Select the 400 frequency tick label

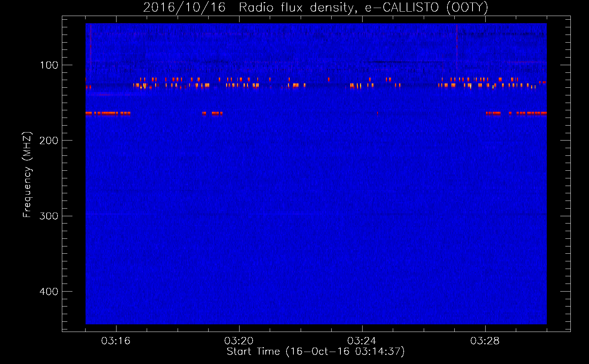point(49,292)
